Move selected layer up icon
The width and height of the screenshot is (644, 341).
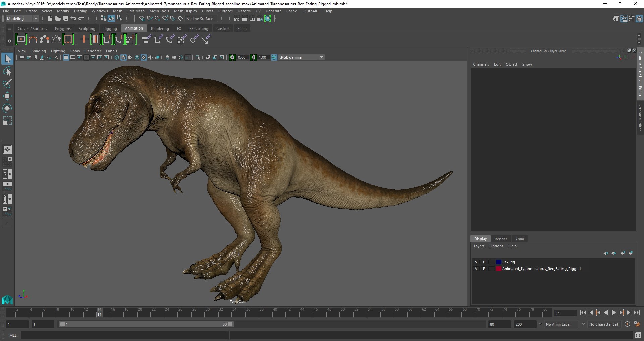pyautogui.click(x=606, y=253)
